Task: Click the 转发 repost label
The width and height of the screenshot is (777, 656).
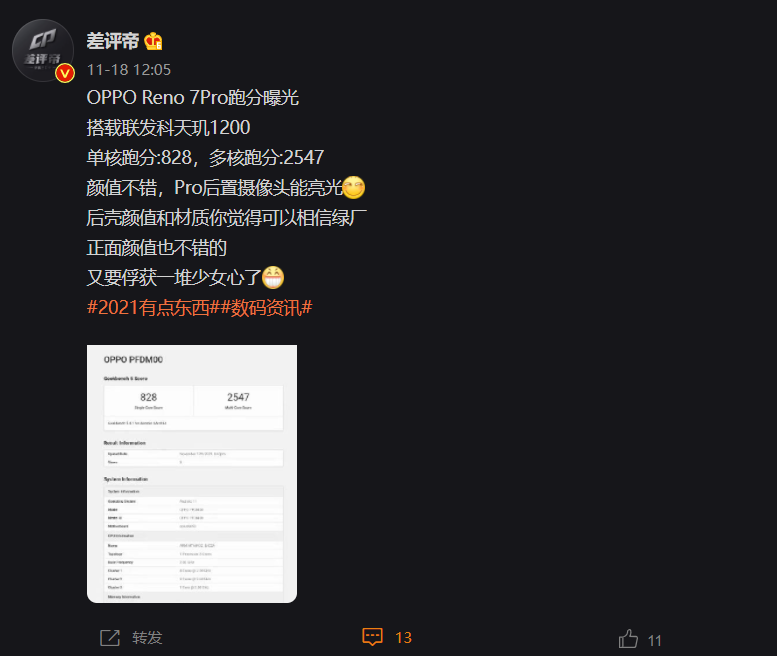Action: (147, 638)
